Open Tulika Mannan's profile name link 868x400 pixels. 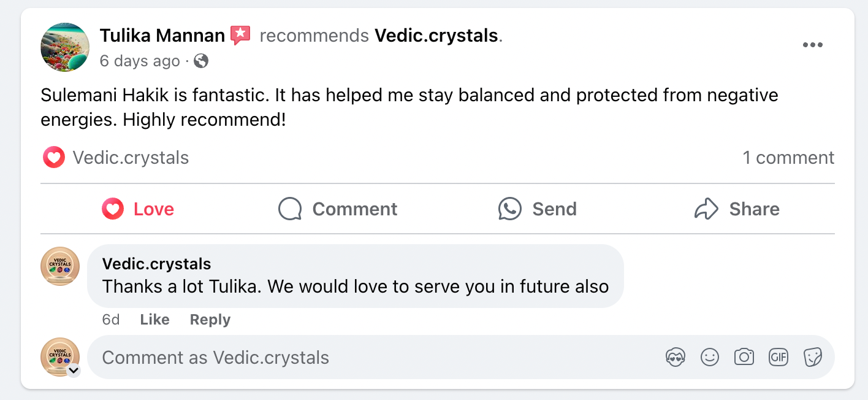(x=162, y=36)
